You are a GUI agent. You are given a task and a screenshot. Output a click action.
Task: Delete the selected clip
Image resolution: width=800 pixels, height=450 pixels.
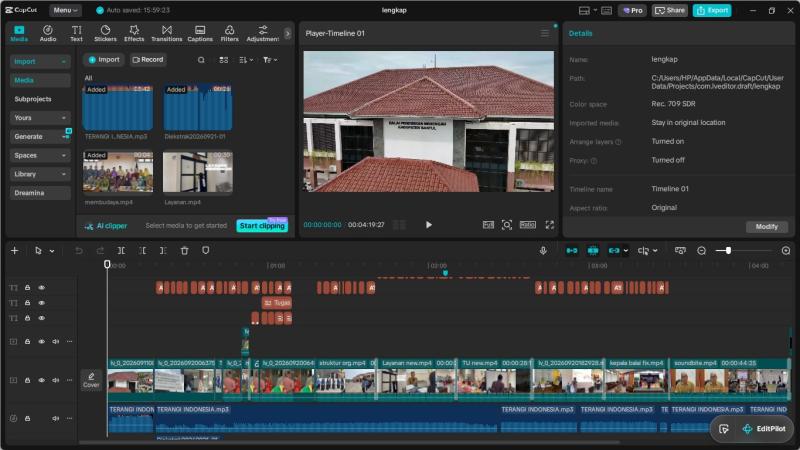[185, 251]
